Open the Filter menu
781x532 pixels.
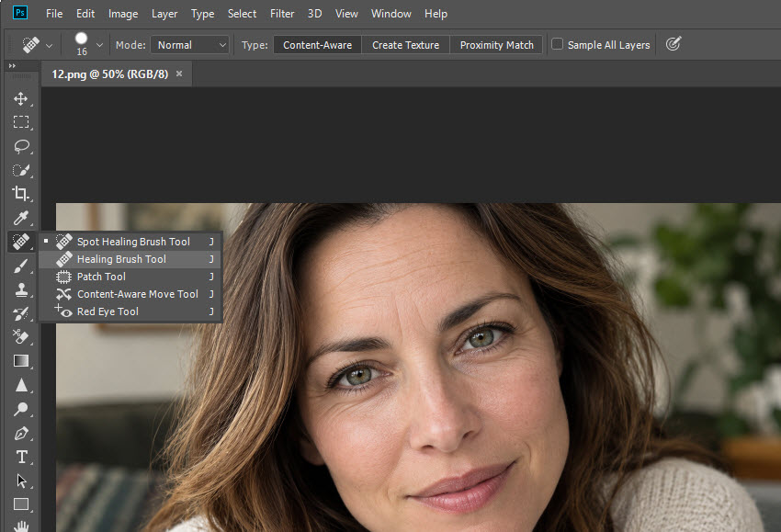tap(282, 14)
